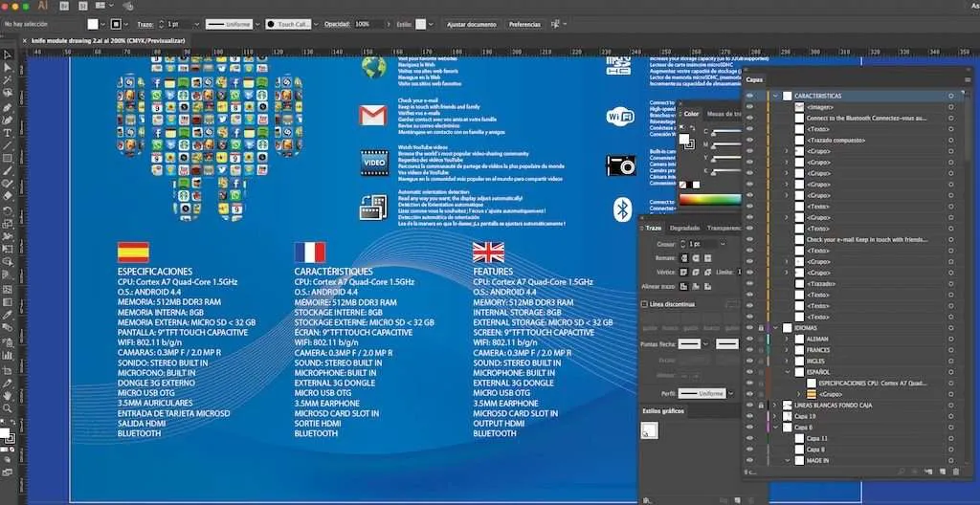Hide the MADE IN sublayer
This screenshot has width=980, height=505.
click(750, 461)
